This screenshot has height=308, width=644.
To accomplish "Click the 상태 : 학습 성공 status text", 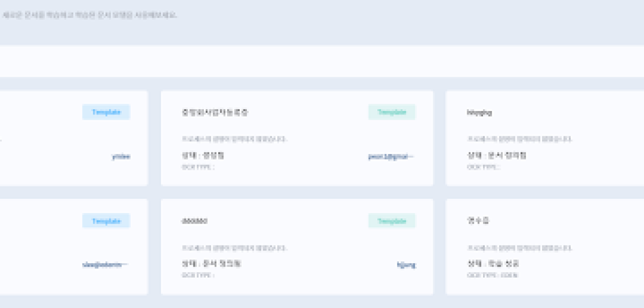I will 493,264.
